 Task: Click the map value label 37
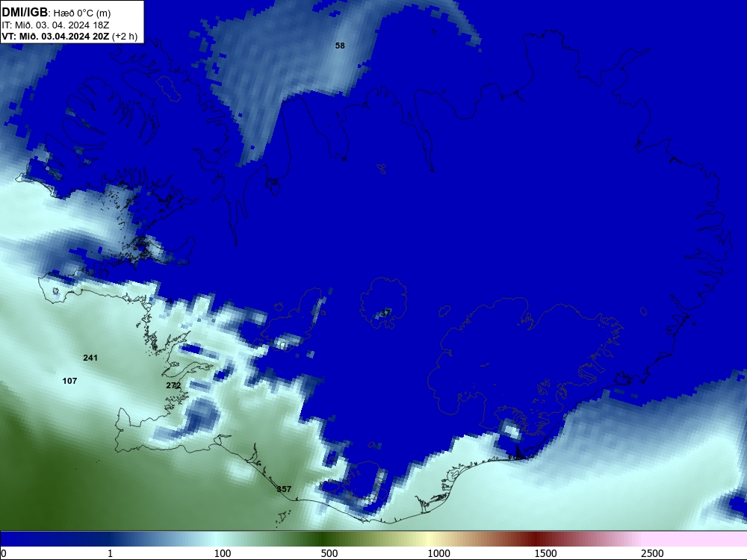click(385, 313)
